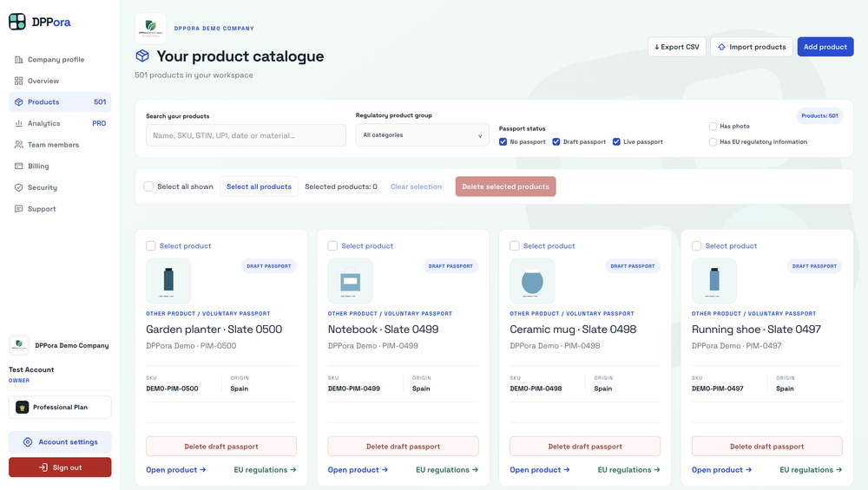Image resolution: width=868 pixels, height=490 pixels.
Task: Open product link for Notebook Slate 0499
Action: click(358, 470)
